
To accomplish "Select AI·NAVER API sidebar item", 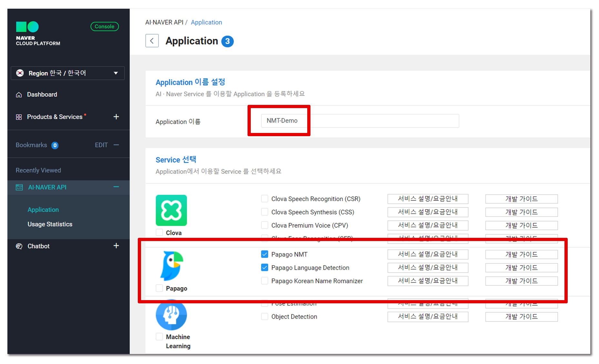I will pos(47,187).
